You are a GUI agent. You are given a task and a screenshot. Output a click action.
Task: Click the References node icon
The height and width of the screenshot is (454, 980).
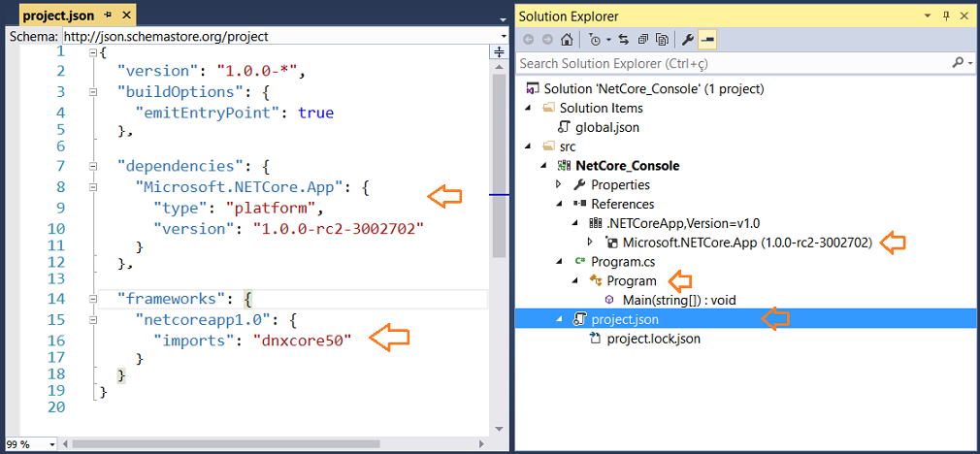click(x=580, y=205)
